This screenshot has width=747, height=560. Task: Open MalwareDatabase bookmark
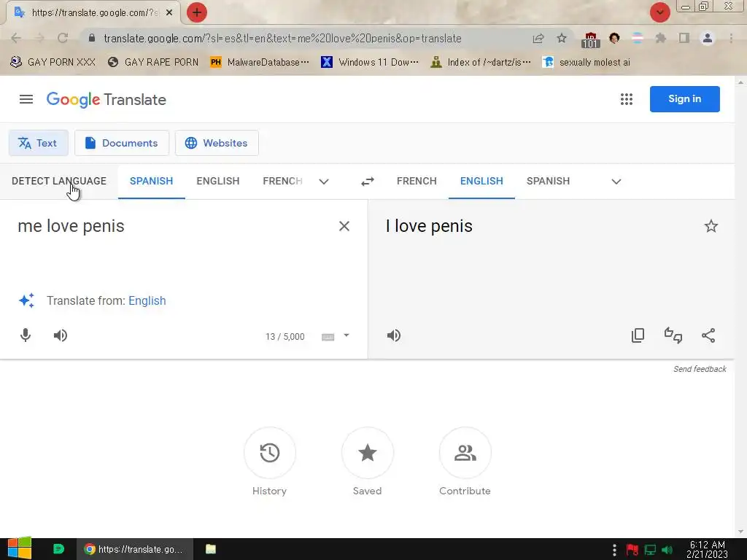[260, 63]
